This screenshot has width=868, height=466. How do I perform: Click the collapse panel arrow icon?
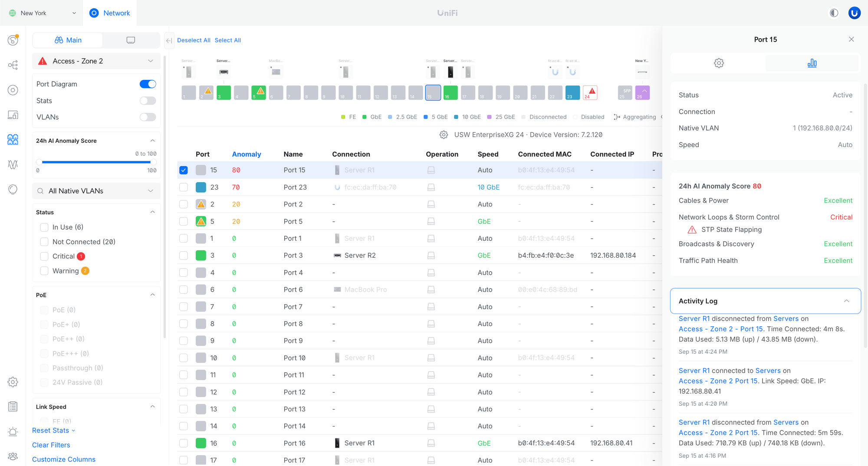click(x=169, y=40)
